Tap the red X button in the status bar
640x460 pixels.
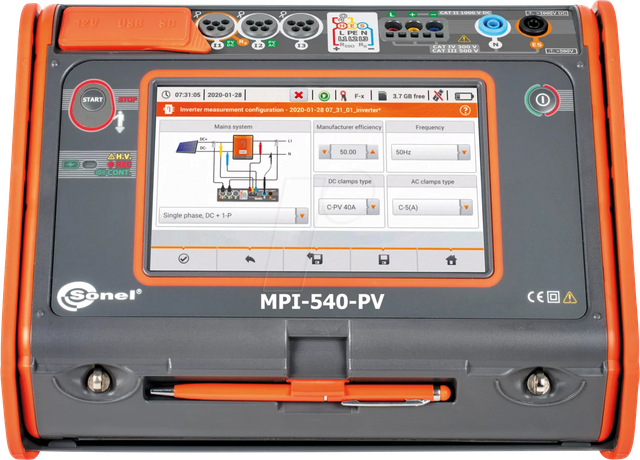tap(299, 95)
